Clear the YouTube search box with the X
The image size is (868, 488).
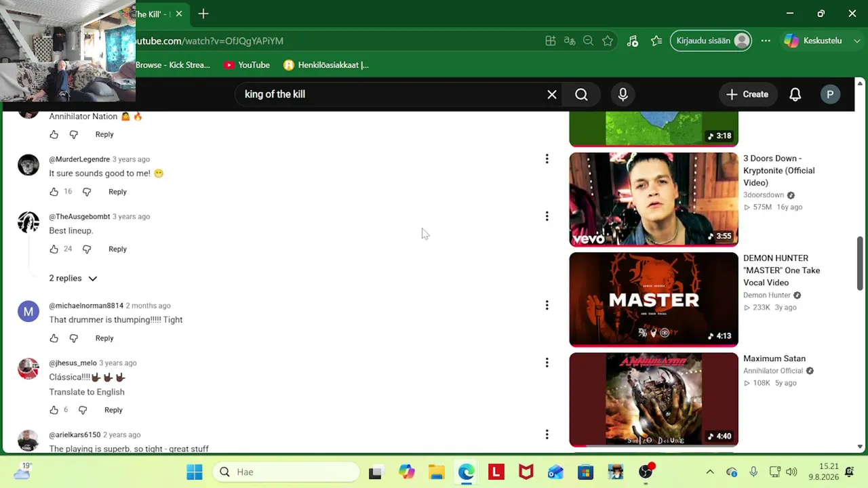(x=552, y=95)
